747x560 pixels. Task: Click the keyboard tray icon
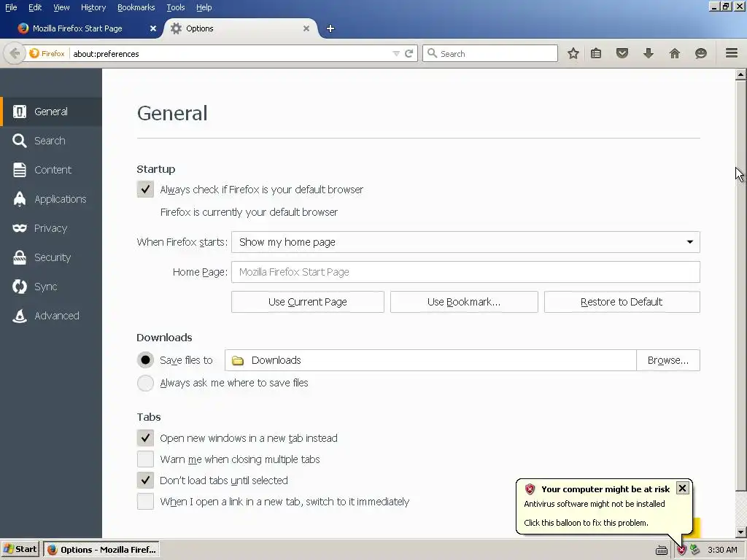(x=661, y=550)
